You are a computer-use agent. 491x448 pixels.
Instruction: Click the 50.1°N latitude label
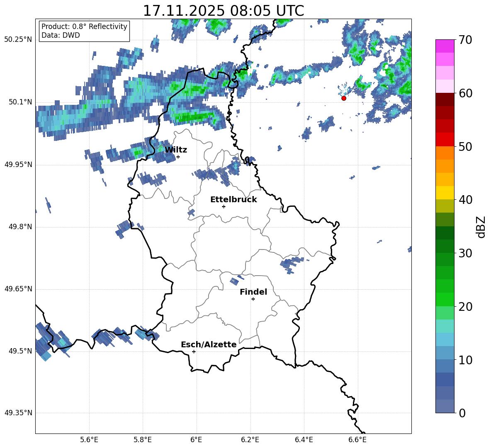(x=20, y=102)
